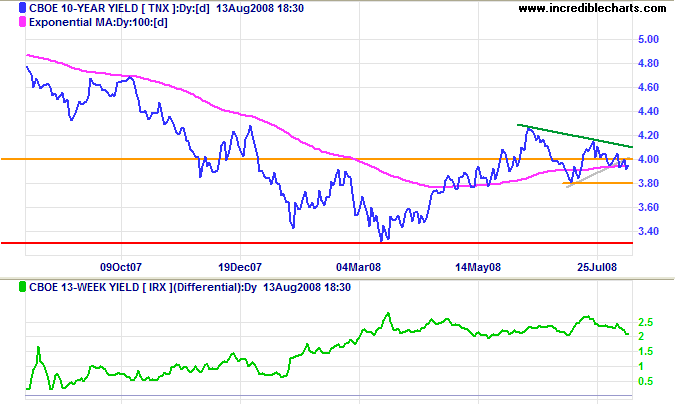Click the 5.00 yield axis value
Screen dimensions: 675x410
(x=648, y=39)
